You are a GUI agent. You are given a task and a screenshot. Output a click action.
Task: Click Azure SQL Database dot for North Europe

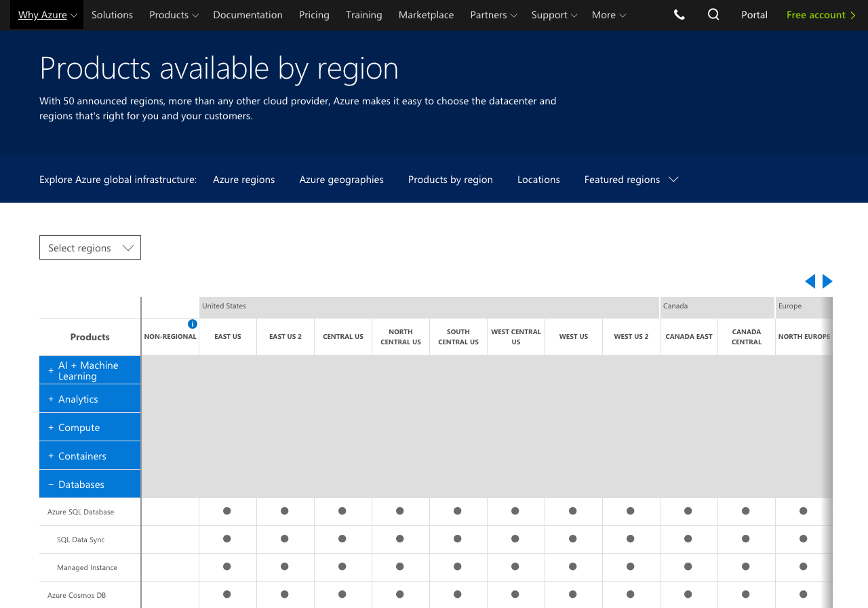click(x=804, y=511)
